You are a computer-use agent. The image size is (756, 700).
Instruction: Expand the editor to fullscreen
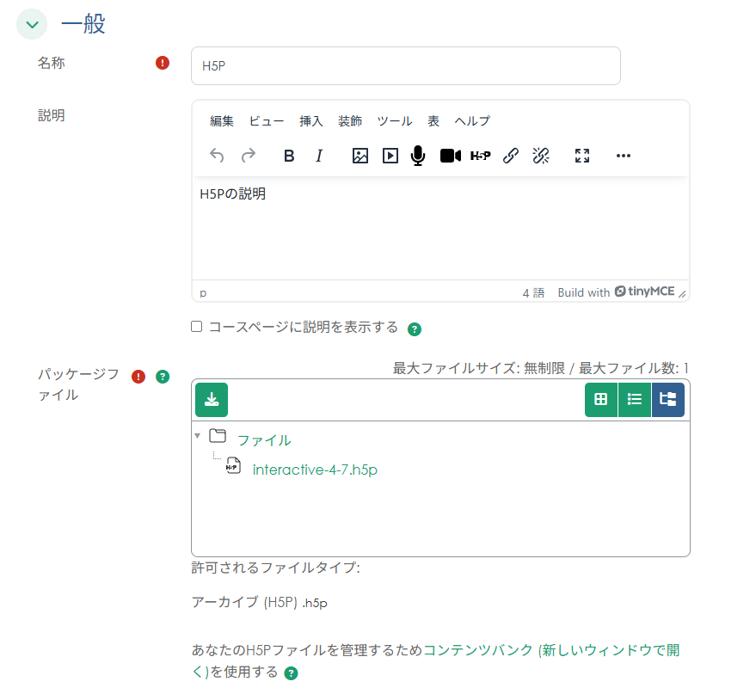coord(581,156)
